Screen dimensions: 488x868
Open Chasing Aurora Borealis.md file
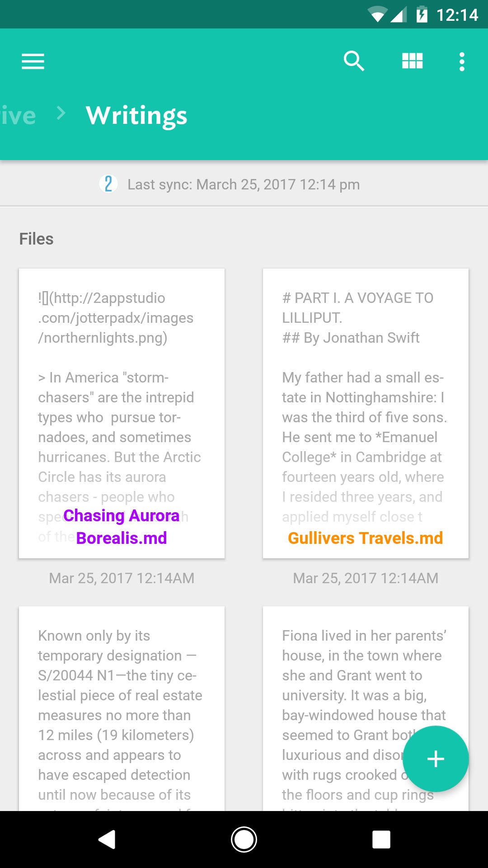click(x=122, y=413)
